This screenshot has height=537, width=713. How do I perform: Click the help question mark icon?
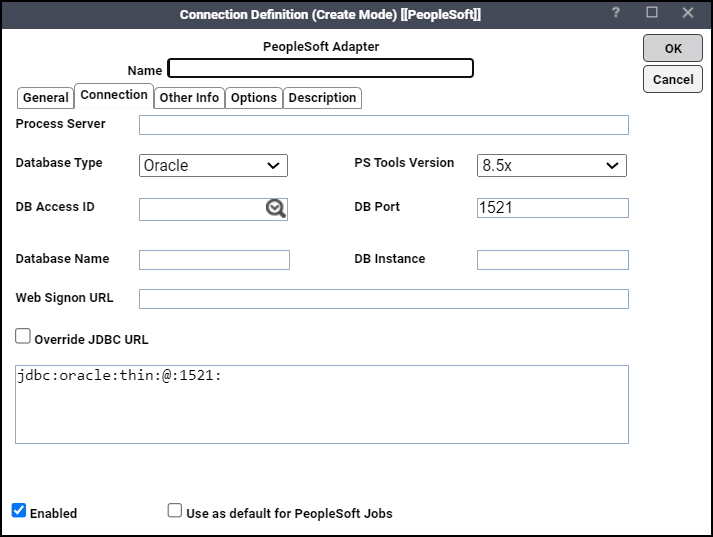(x=616, y=13)
